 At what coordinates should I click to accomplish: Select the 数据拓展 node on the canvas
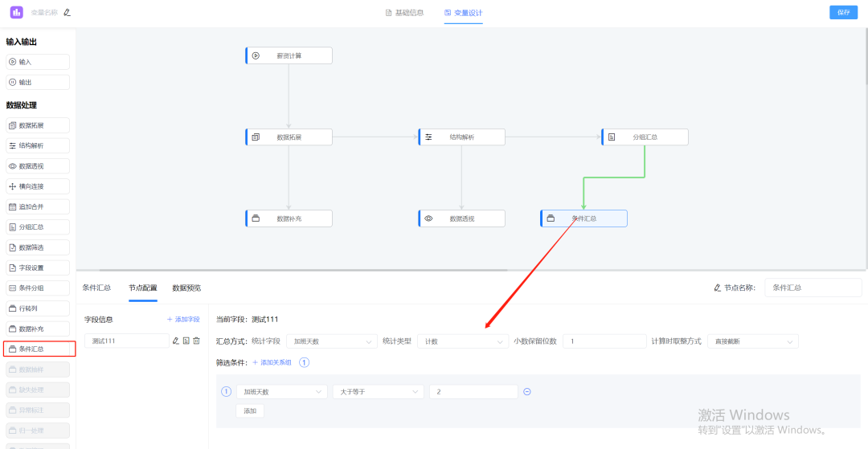tap(289, 137)
